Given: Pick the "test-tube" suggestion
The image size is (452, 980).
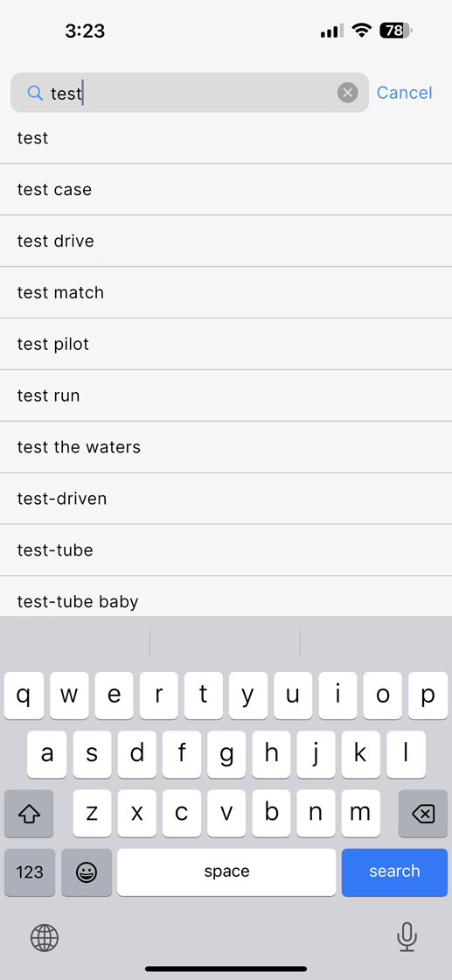Looking at the screenshot, I should coord(226,550).
